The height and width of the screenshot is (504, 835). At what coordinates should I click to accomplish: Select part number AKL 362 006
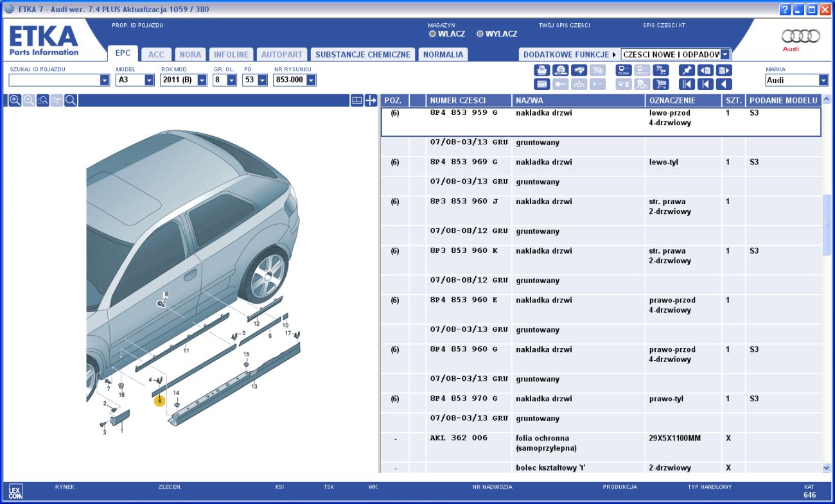click(x=459, y=438)
